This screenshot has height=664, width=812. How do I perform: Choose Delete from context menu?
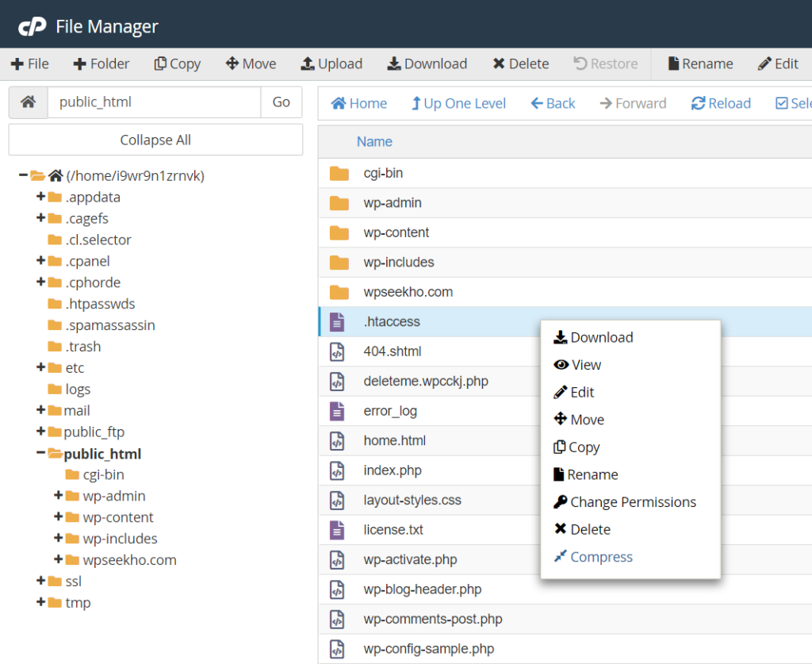[x=582, y=529]
